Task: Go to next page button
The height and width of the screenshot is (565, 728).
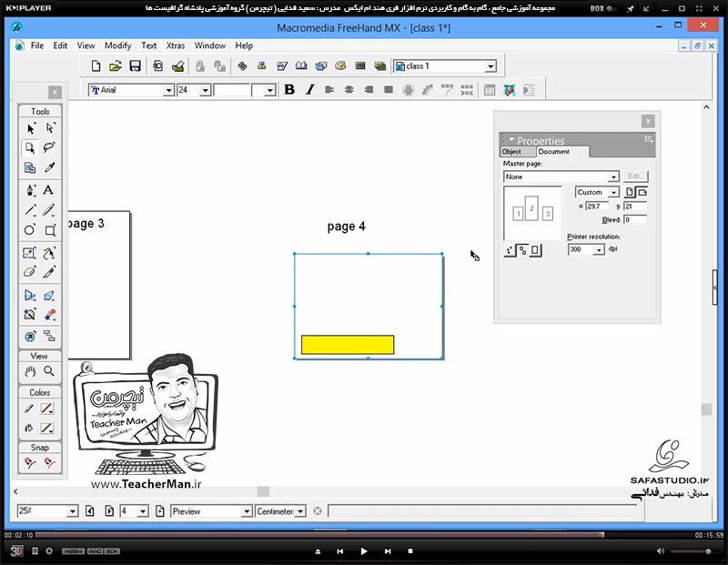Action: (109, 511)
